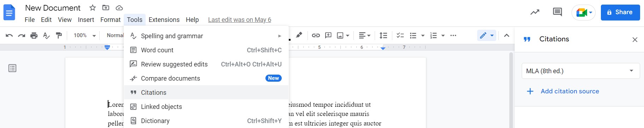Add a comment from the toolbar

(x=328, y=35)
